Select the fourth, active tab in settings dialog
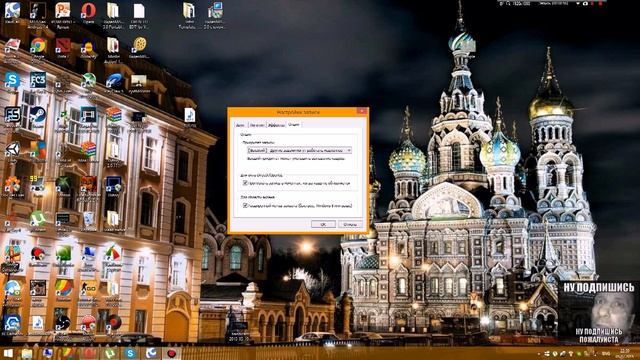This screenshot has width=640, height=360. coord(293,124)
